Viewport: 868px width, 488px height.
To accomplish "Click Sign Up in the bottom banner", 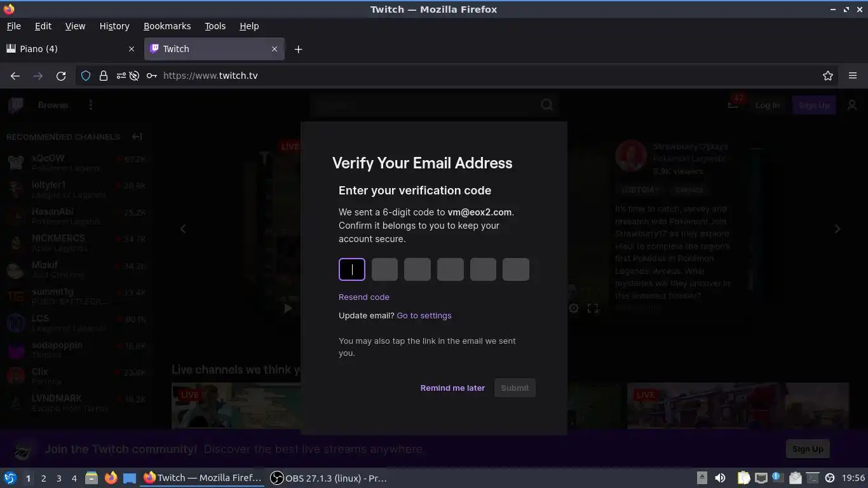I will click(x=808, y=449).
